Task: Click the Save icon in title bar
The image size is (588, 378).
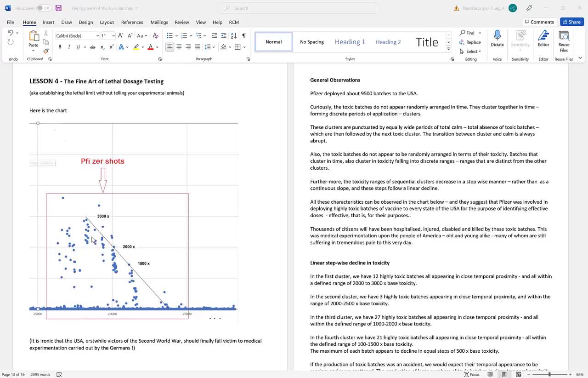Action: click(x=58, y=8)
